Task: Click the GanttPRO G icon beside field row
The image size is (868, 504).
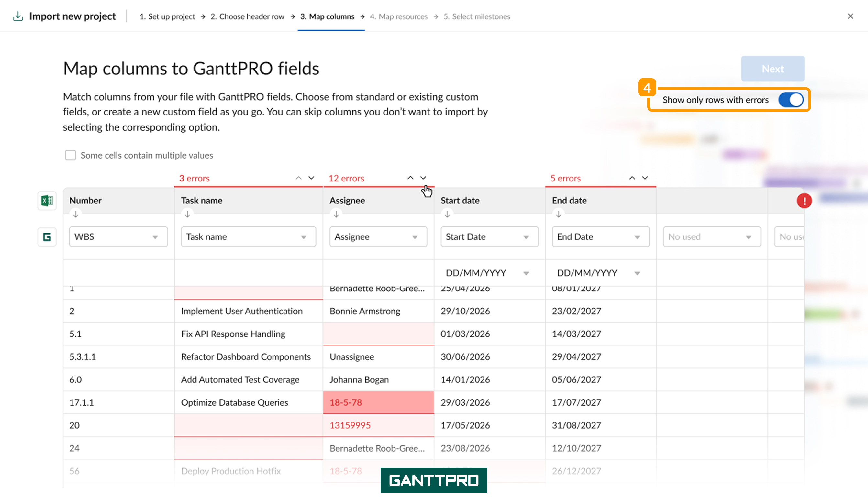Action: pyautogui.click(x=47, y=237)
